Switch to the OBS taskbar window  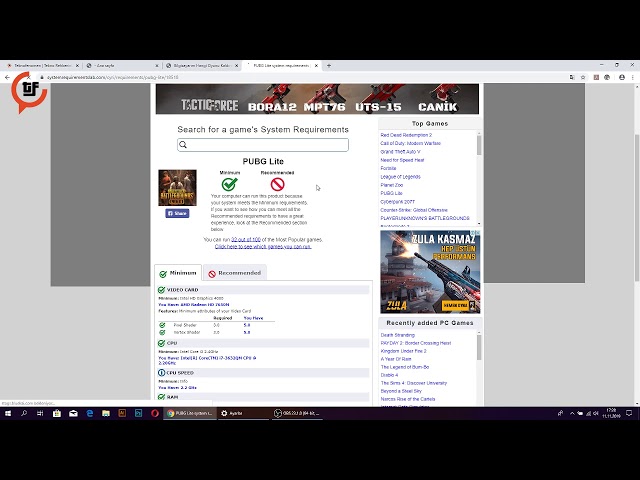[x=297, y=413]
